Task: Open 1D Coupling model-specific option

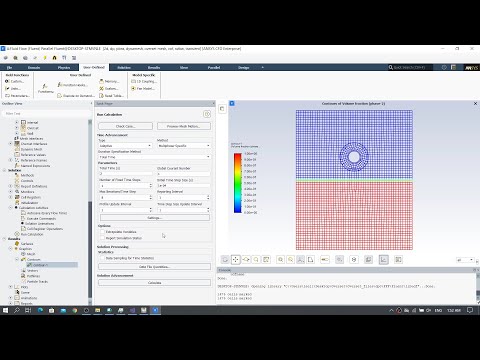Action: (144, 81)
